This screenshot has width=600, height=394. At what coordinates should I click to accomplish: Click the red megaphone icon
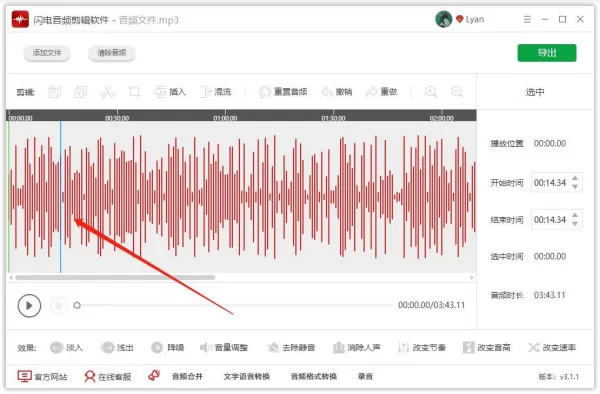[x=154, y=376]
